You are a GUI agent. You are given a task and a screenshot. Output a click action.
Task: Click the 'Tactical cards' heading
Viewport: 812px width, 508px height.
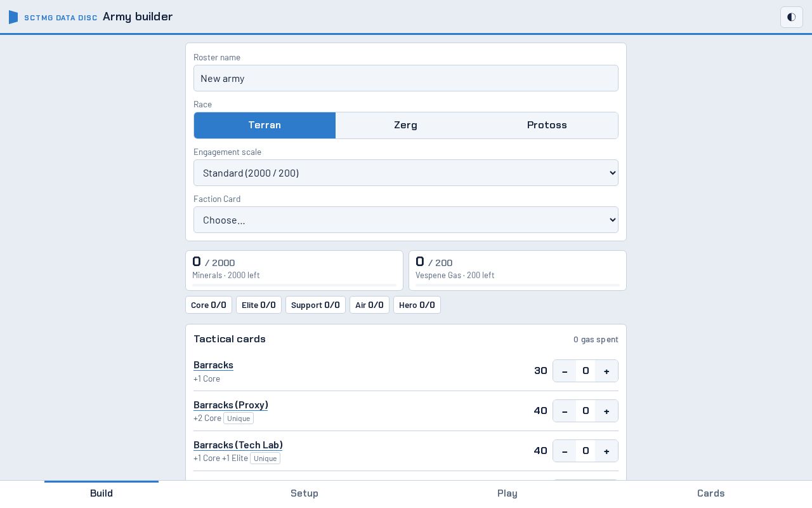click(x=230, y=339)
